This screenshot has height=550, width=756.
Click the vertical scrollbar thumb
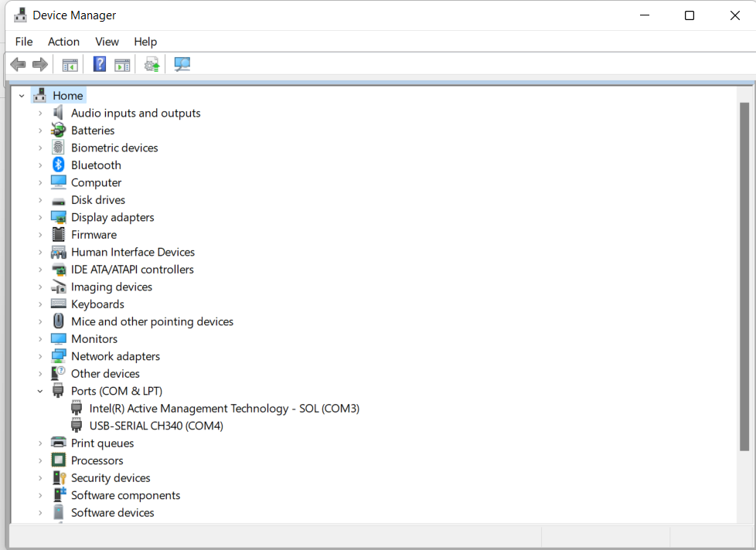(x=744, y=277)
